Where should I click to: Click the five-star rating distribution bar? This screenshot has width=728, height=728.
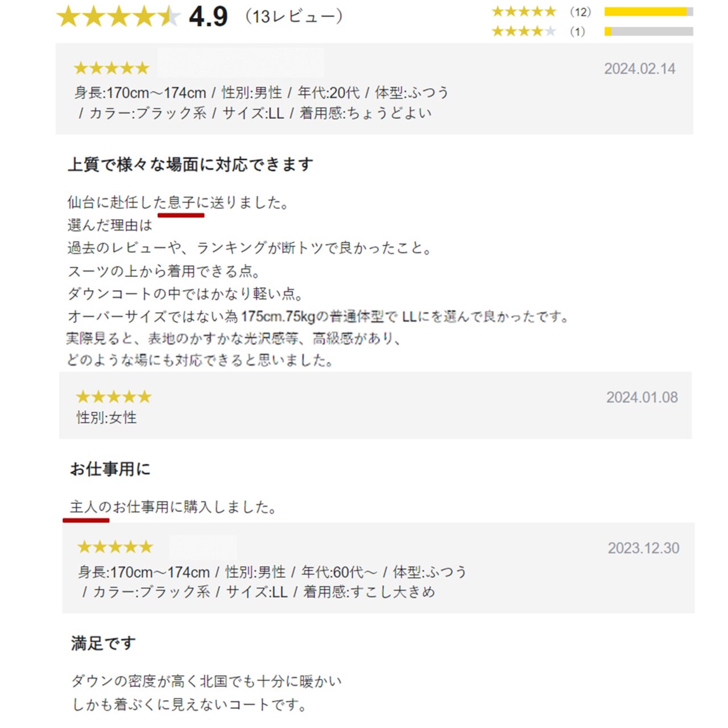point(648,11)
